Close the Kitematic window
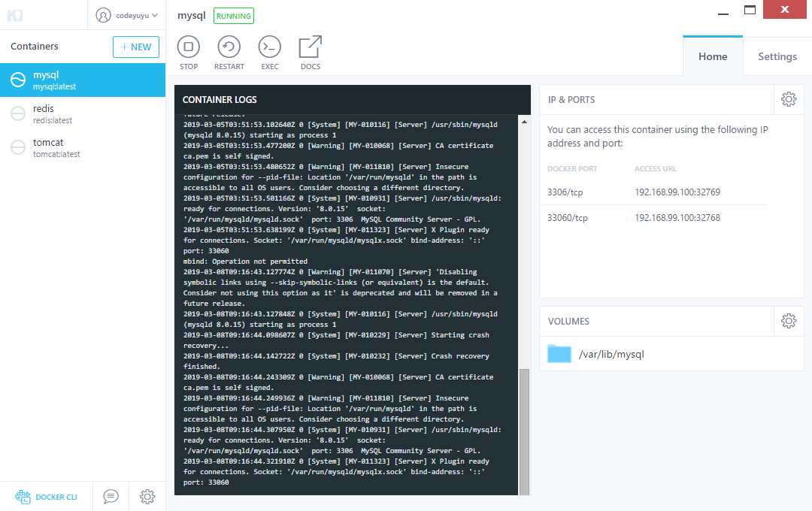 click(x=784, y=9)
